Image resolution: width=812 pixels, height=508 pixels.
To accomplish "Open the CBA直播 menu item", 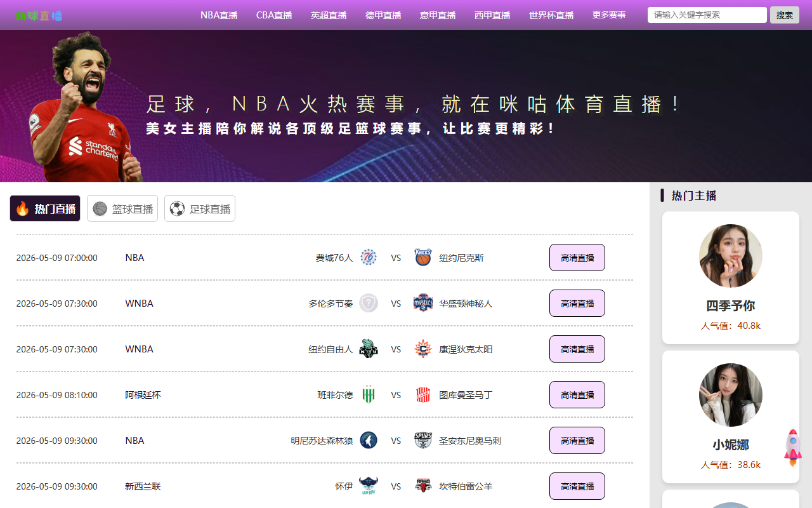I will click(x=274, y=15).
